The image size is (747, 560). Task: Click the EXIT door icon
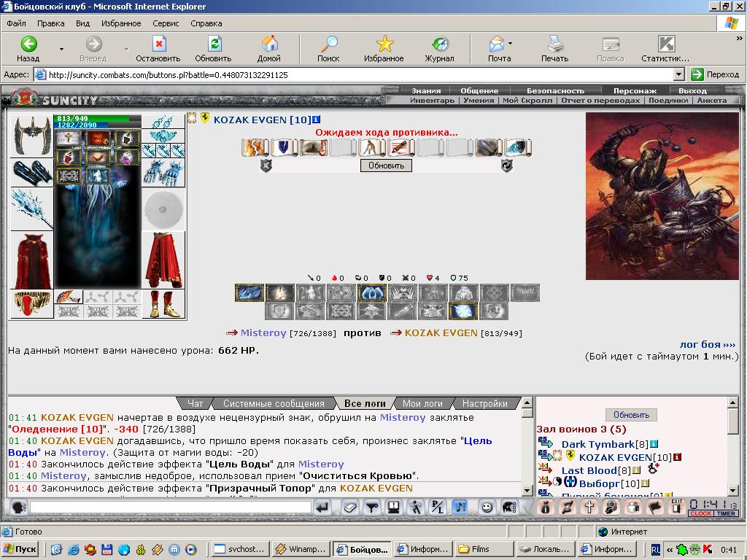coord(676,507)
